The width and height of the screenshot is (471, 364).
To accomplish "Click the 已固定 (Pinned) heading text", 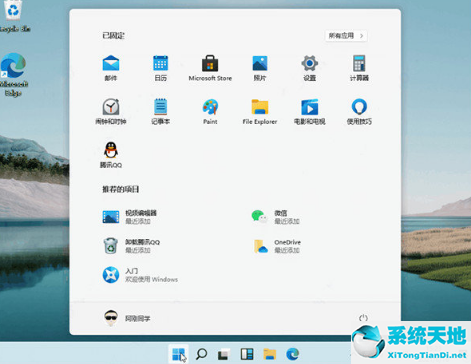I will pyautogui.click(x=113, y=36).
